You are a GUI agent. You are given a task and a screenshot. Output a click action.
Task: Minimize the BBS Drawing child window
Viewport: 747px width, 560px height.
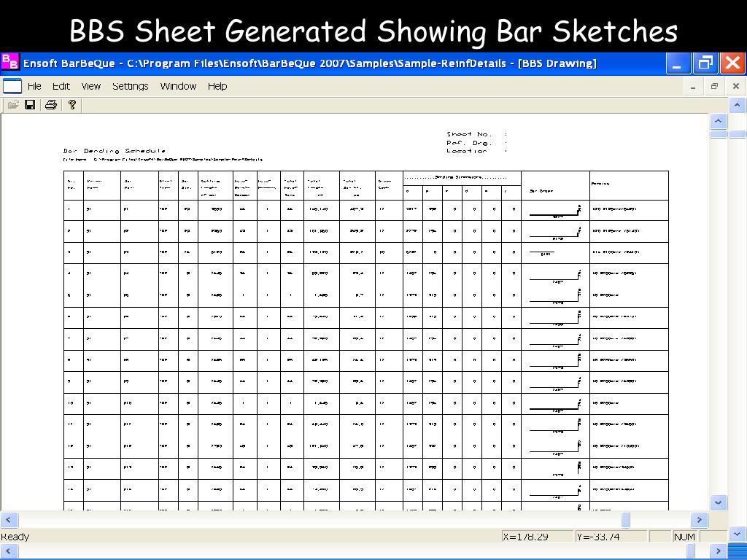pos(693,87)
